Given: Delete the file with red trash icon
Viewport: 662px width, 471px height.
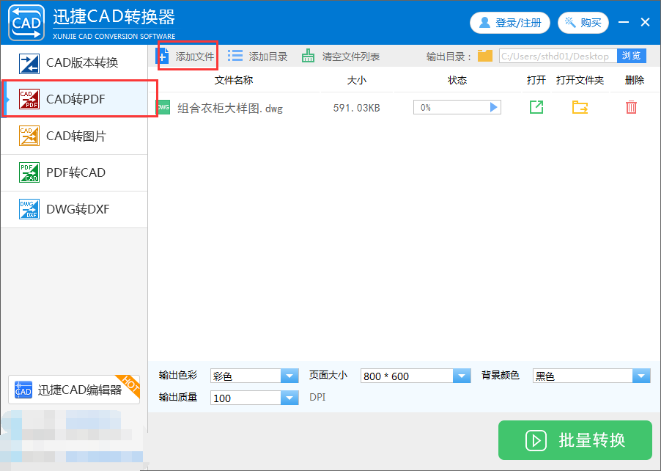Looking at the screenshot, I should point(631,107).
